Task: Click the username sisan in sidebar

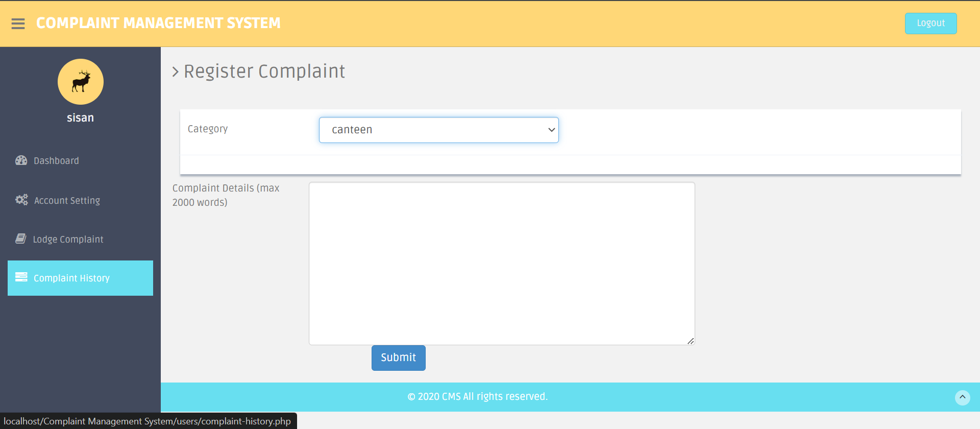Action: coord(81,118)
